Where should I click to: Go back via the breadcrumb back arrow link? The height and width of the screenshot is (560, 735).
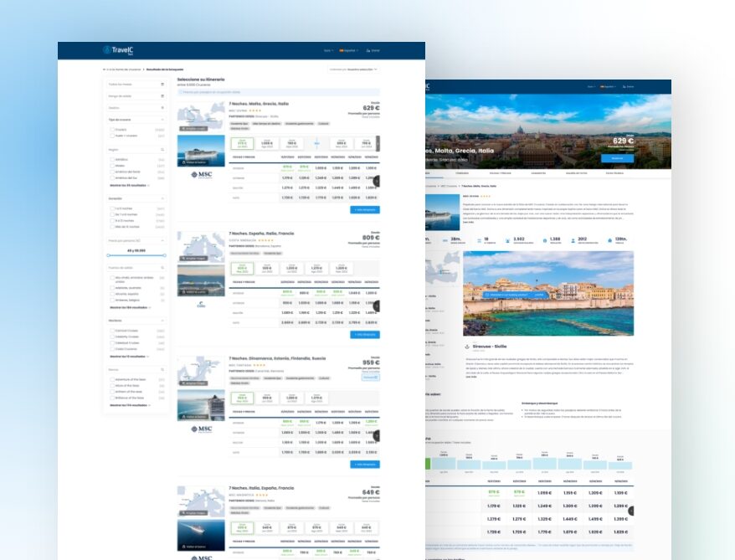point(122,69)
